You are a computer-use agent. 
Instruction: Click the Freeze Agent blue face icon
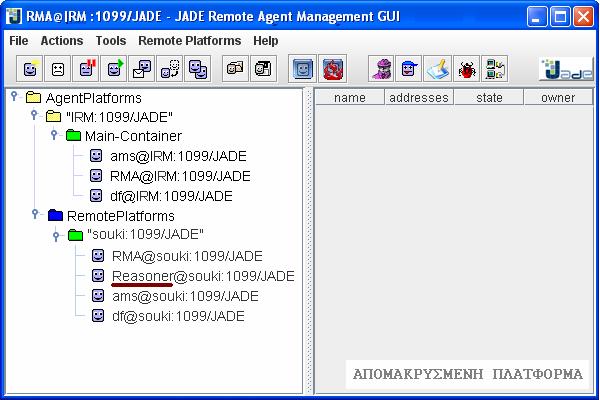(x=302, y=69)
